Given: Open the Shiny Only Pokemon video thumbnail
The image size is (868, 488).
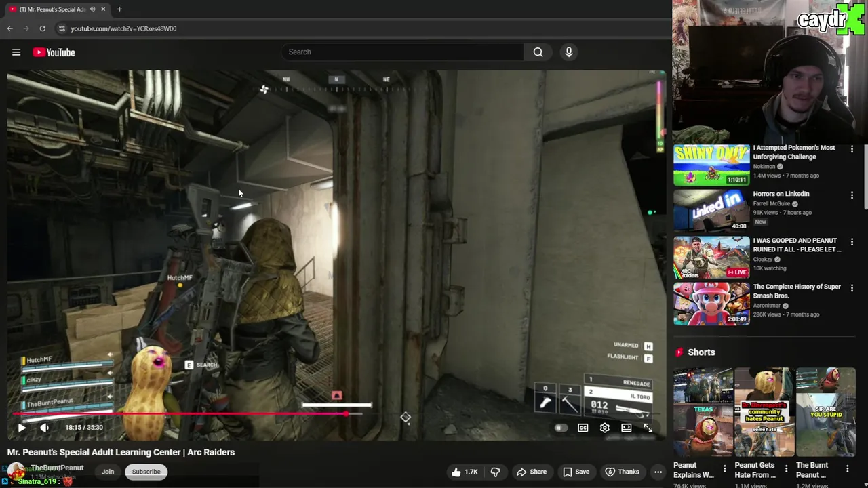Looking at the screenshot, I should tap(711, 165).
